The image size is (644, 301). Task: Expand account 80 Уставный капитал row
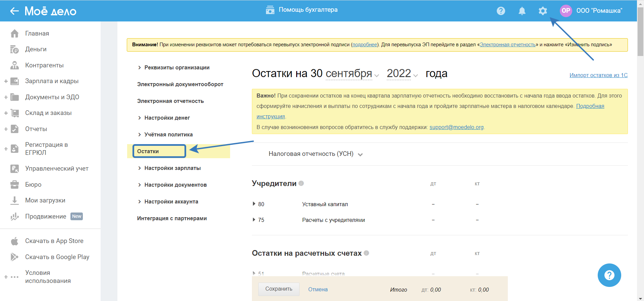(x=254, y=204)
